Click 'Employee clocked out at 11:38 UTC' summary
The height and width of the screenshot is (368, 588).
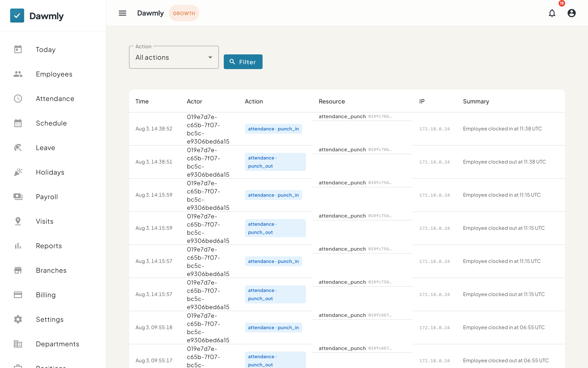coord(504,162)
